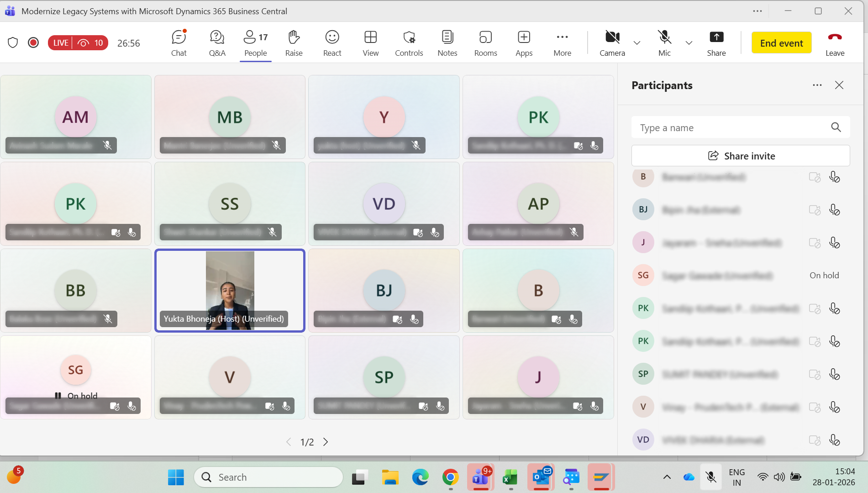Open the More options menu
The height and width of the screenshot is (493, 868).
(562, 42)
